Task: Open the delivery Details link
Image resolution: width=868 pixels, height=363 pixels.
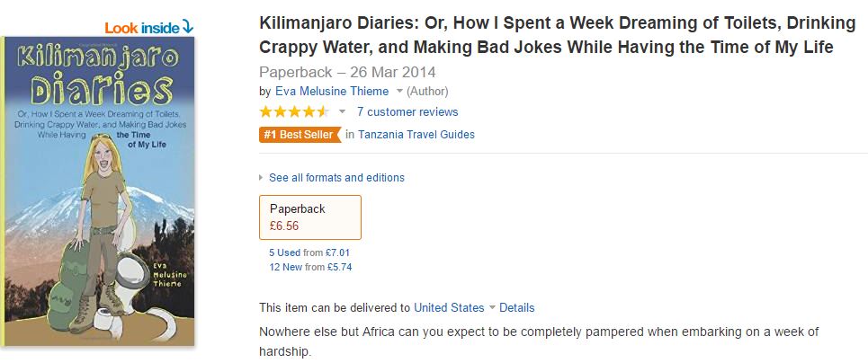Action: coord(517,308)
